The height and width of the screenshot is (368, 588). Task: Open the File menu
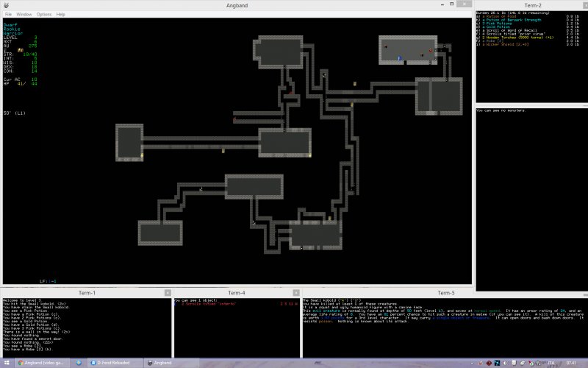[x=8, y=14]
